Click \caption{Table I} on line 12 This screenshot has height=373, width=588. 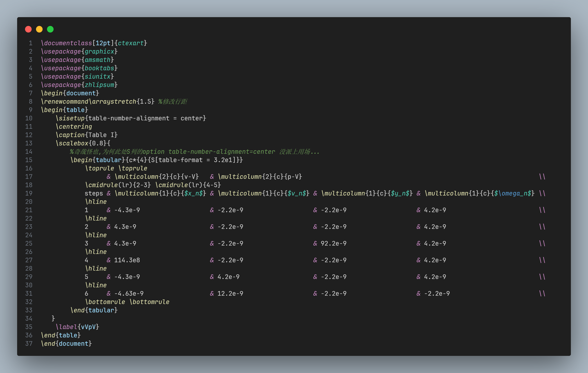click(87, 135)
